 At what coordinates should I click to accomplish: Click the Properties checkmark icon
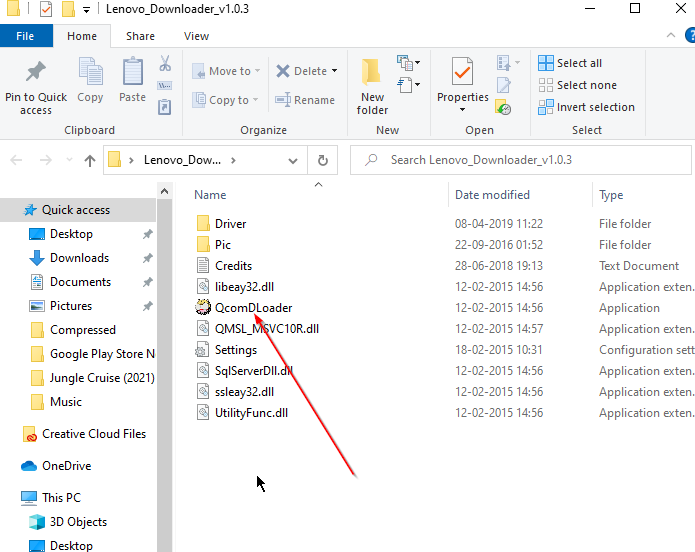tap(462, 71)
